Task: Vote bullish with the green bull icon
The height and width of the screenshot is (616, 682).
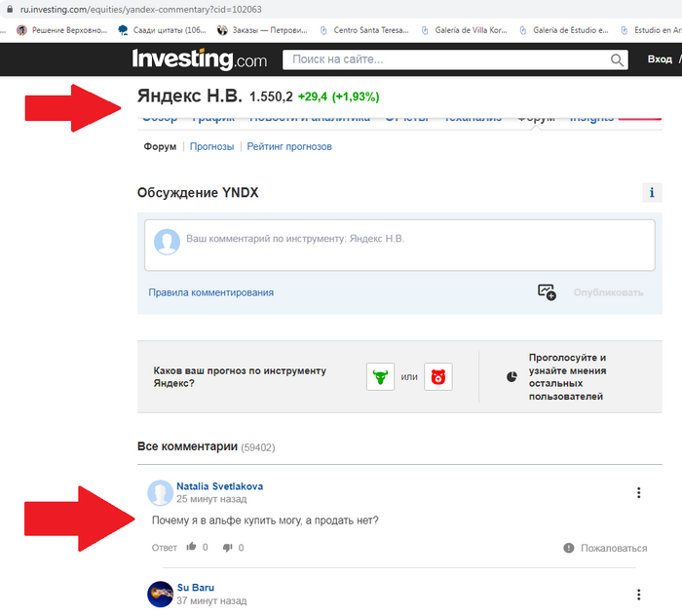Action: [x=380, y=377]
